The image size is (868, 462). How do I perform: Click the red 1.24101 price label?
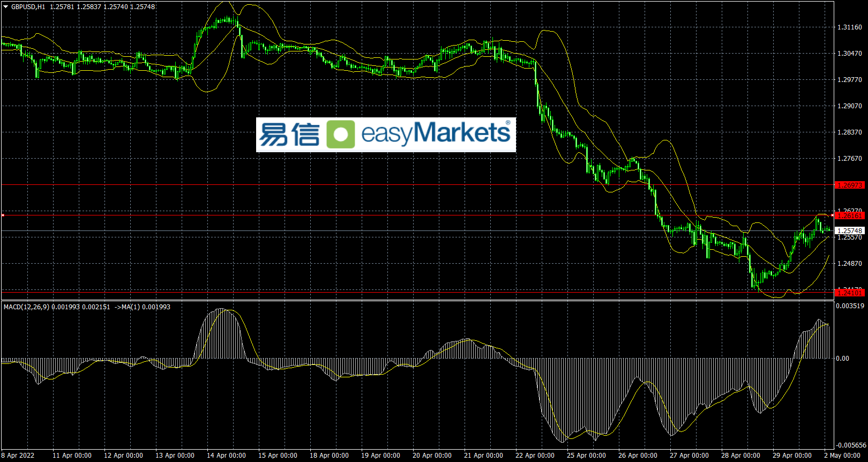pos(850,293)
